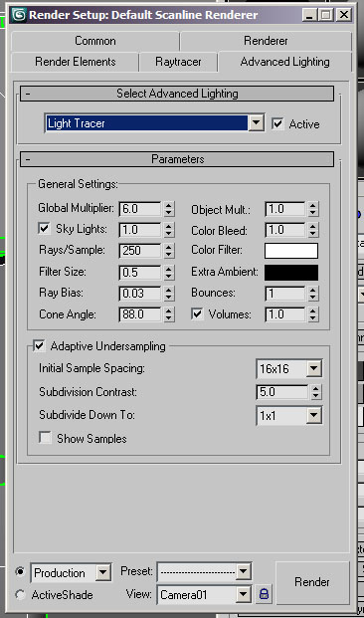Viewport: 364px width, 618px height.
Task: Open the Light Tracer plugin dropdown
Action: [256, 123]
